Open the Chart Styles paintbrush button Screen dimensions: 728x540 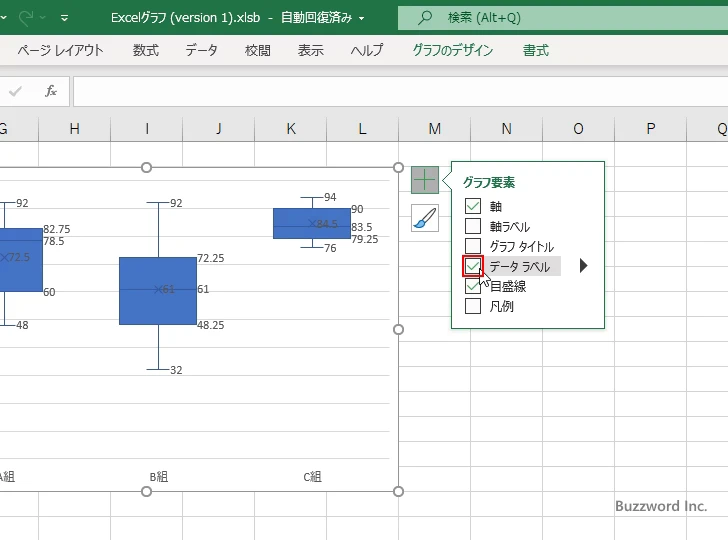(x=425, y=218)
